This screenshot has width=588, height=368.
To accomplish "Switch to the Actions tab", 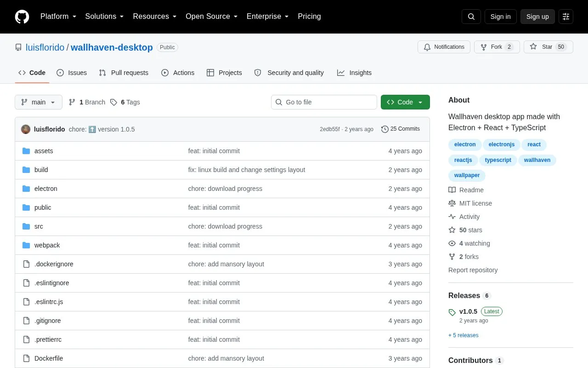I will 178,73.
